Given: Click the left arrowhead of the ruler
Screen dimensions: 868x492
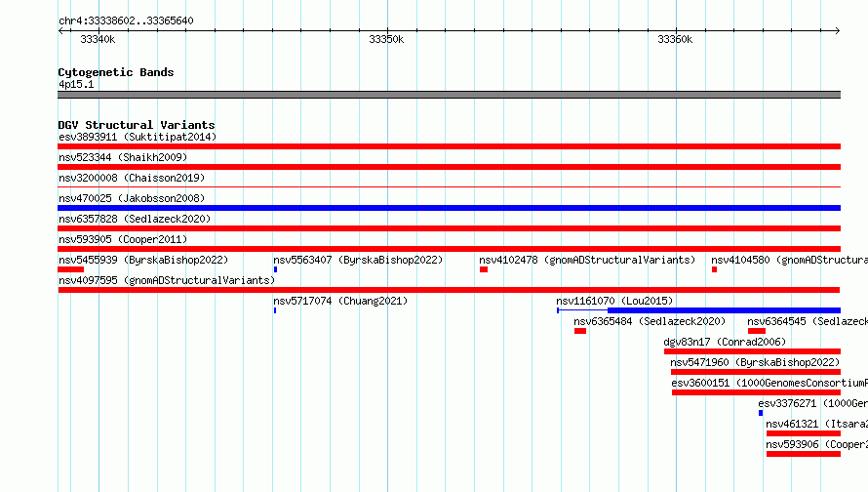Looking at the screenshot, I should tap(60, 30).
